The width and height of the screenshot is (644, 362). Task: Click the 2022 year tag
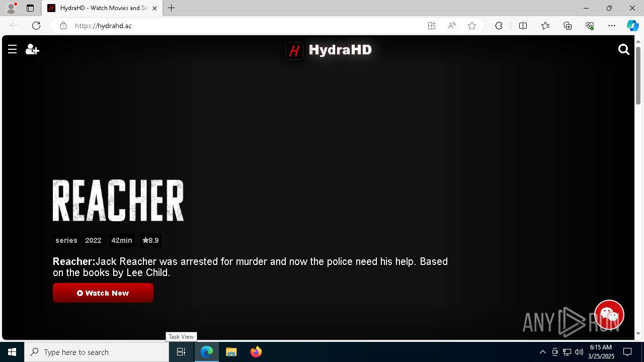pyautogui.click(x=93, y=240)
